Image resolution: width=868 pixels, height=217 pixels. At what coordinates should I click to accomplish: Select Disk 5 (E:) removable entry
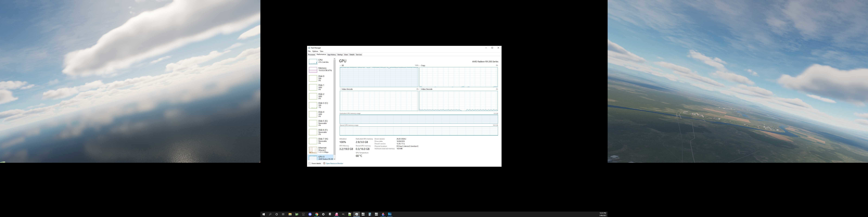pyautogui.click(x=320, y=123)
